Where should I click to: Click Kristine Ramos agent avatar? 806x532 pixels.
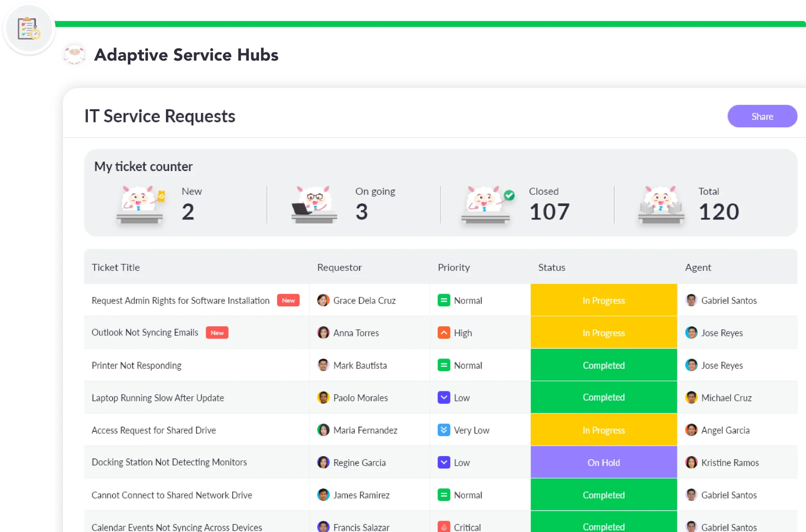tap(691, 462)
